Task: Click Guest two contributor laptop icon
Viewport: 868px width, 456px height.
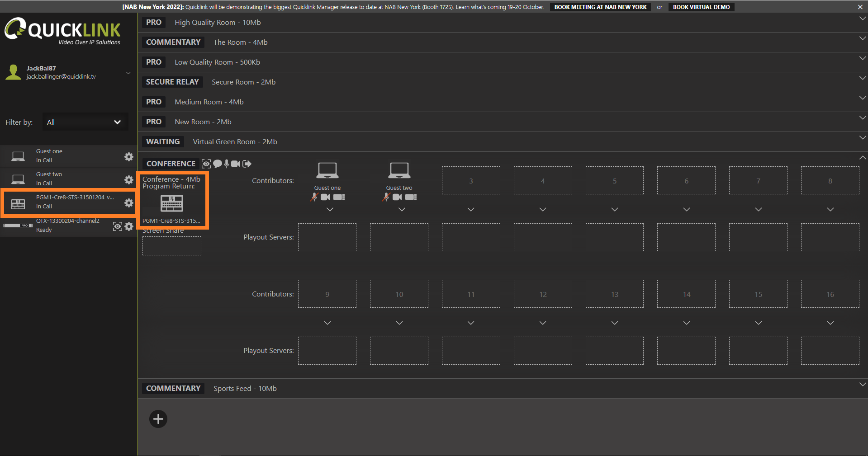Action: (399, 170)
